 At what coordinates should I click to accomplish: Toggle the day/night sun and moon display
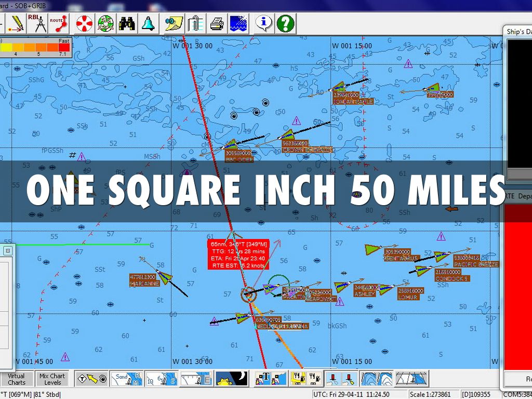[232, 379]
